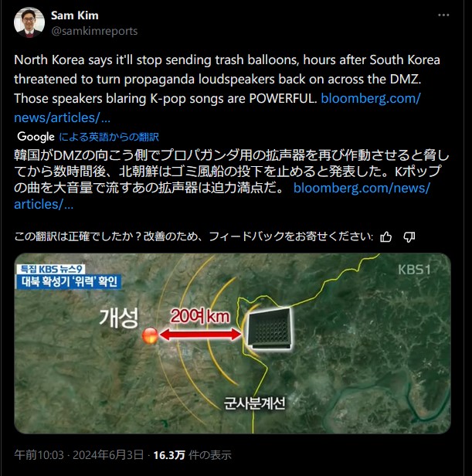This screenshot has height=476, width=472.
Task: Open the three-dot more options menu
Action: click(x=443, y=15)
